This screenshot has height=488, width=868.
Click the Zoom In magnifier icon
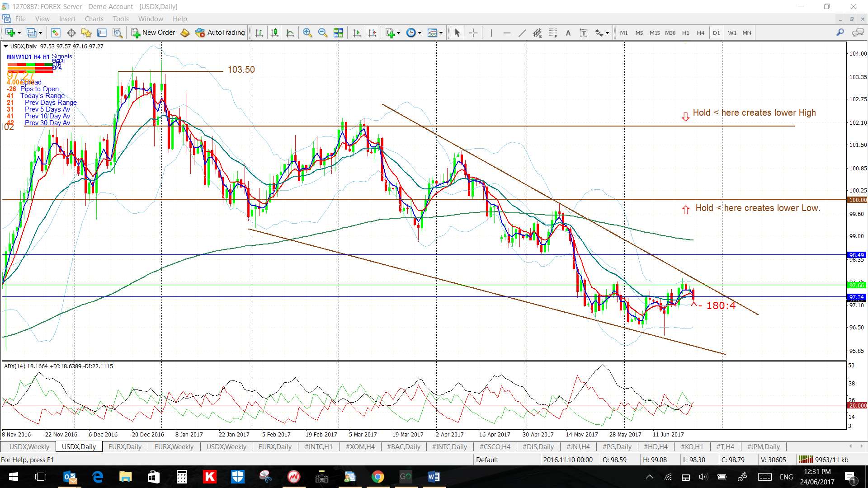pyautogui.click(x=307, y=33)
